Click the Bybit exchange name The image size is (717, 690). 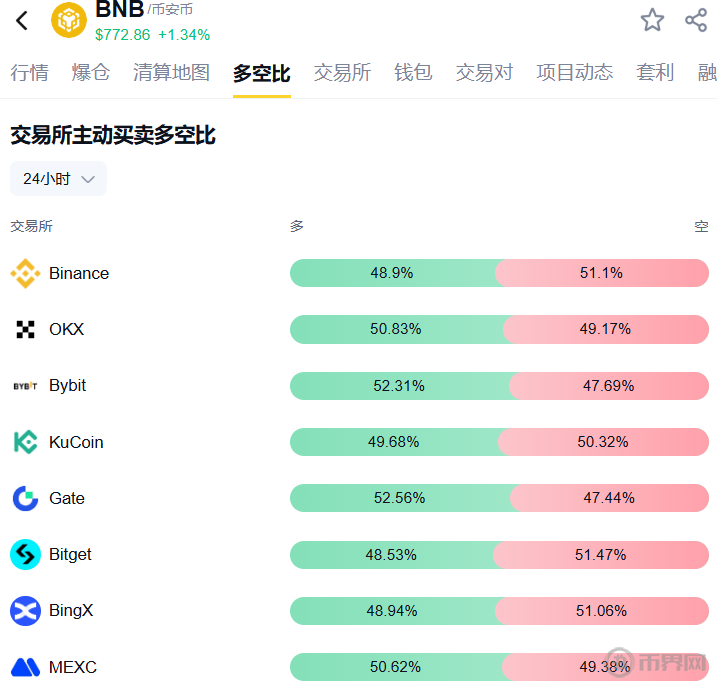(x=67, y=385)
